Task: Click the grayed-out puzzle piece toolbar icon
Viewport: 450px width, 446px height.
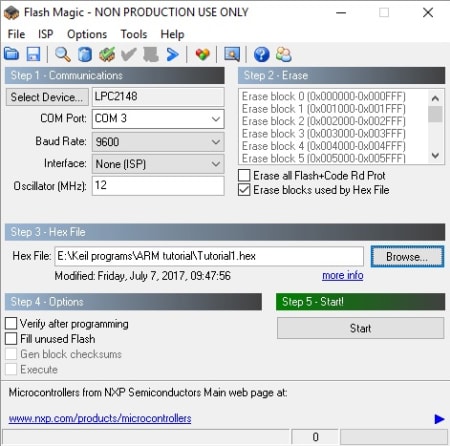Action: (150, 54)
